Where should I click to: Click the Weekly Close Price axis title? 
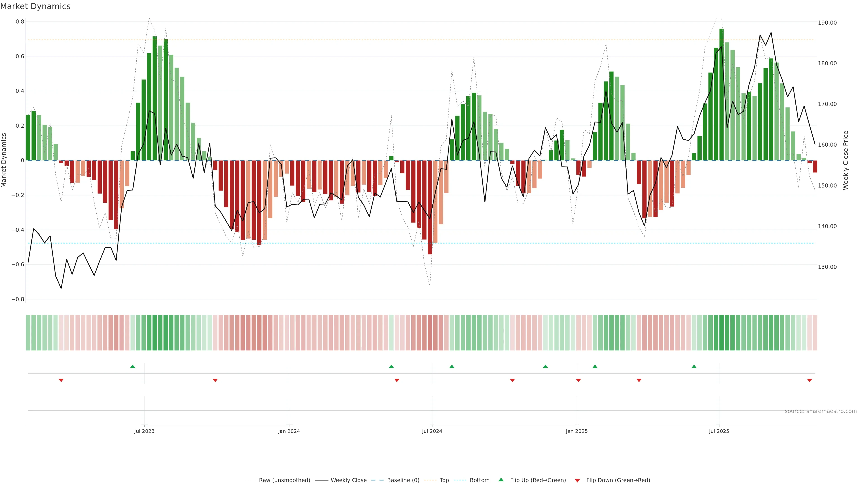(x=845, y=160)
